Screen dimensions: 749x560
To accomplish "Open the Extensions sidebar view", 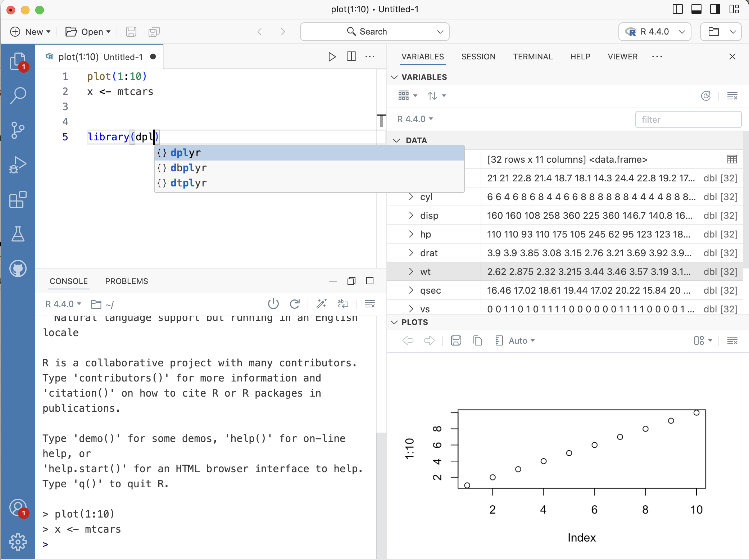I will (x=18, y=199).
